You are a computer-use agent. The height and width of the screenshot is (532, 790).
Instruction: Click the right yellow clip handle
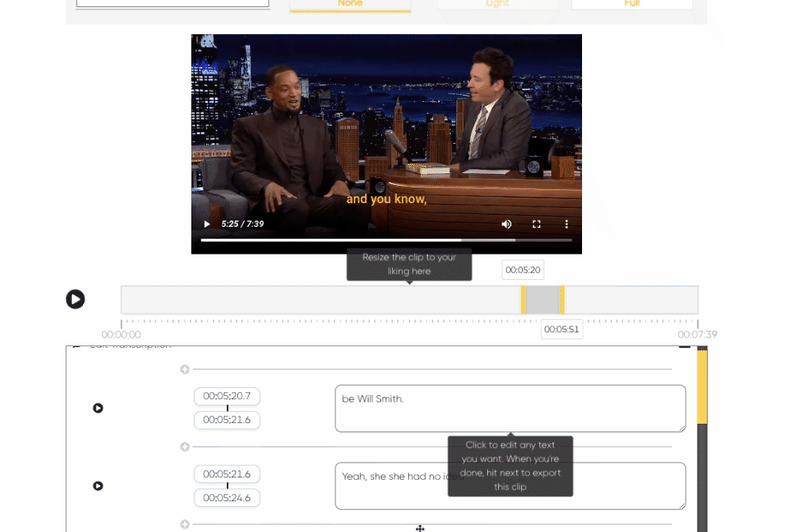pos(561,300)
